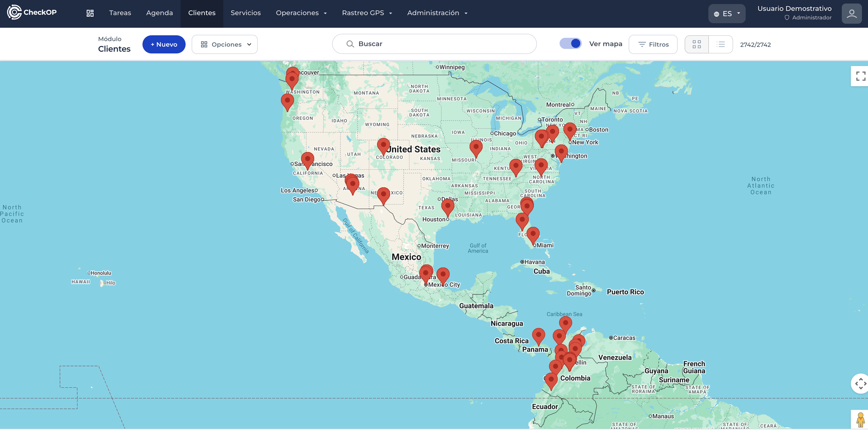The width and height of the screenshot is (868, 430).
Task: Toggle the Ver mapa switch off
Action: (x=570, y=44)
